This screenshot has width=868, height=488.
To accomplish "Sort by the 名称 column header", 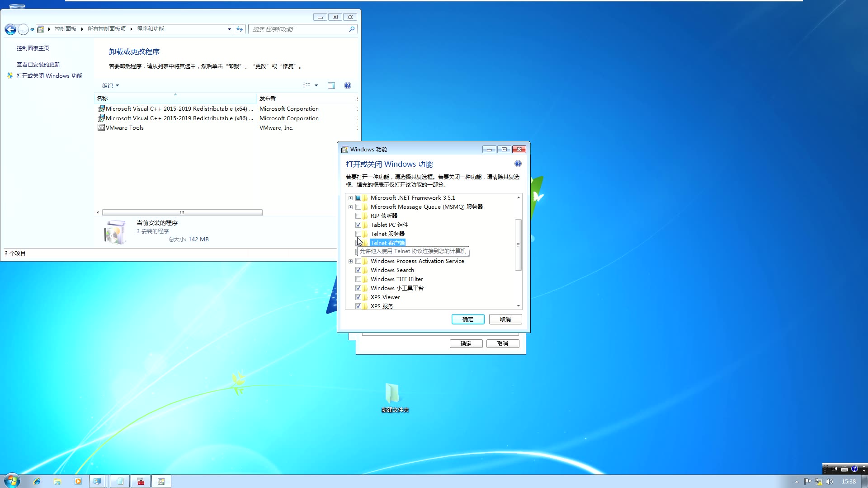I will coord(175,98).
